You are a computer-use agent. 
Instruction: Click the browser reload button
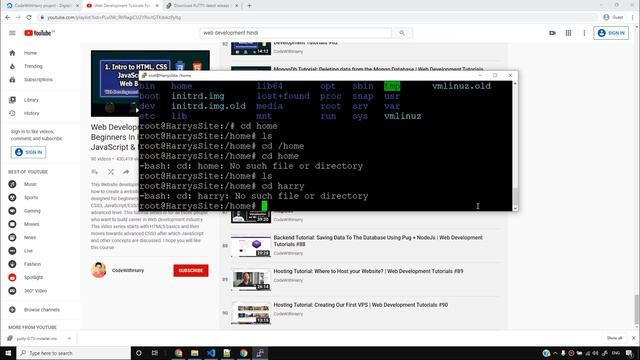[x=29, y=18]
